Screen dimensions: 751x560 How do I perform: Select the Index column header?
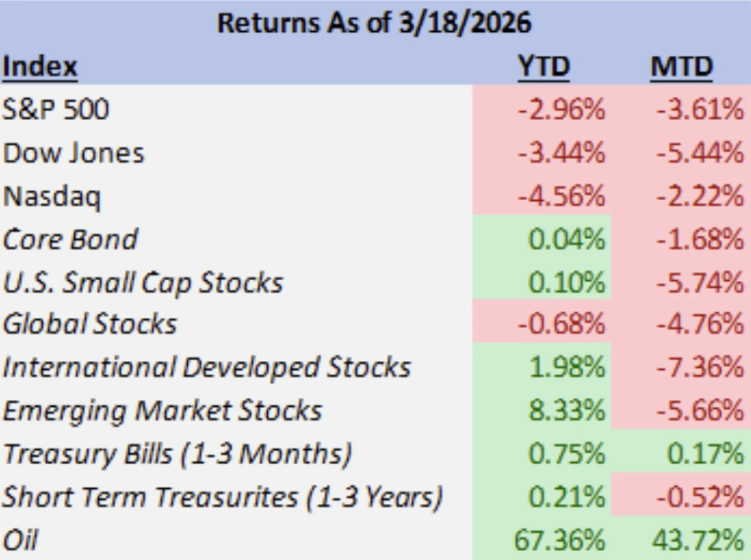click(40, 67)
